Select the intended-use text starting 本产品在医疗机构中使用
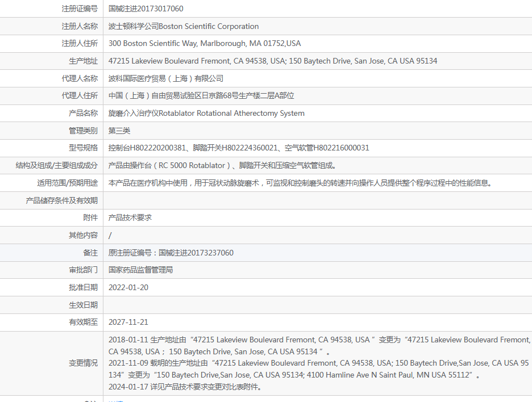Image resolution: width=532 pixels, height=402 pixels. coord(300,183)
